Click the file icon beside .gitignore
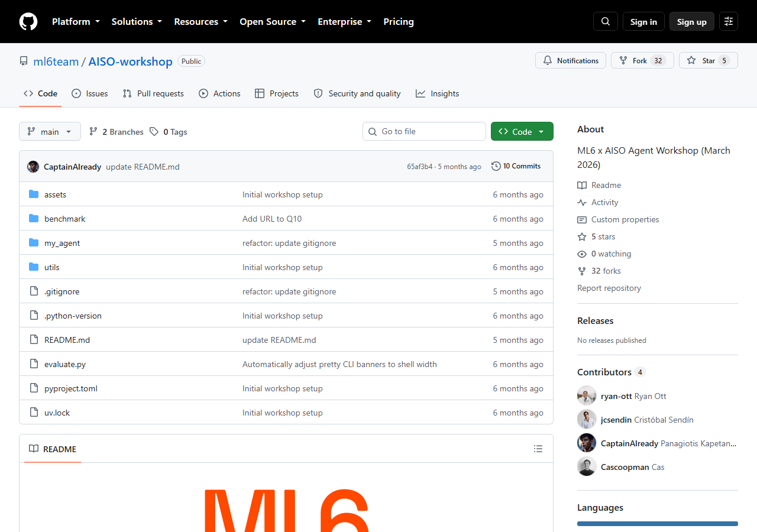The width and height of the screenshot is (757, 532). click(34, 291)
